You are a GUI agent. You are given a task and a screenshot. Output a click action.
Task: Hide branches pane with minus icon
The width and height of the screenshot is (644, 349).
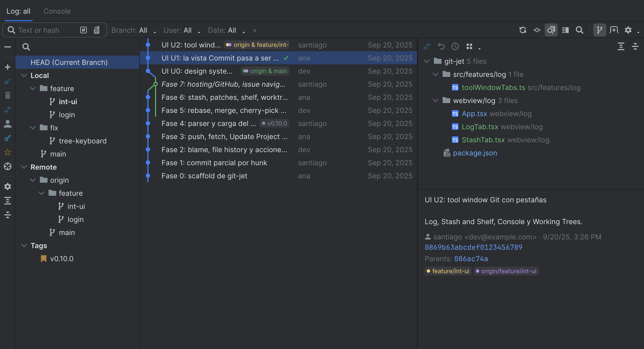(8, 47)
